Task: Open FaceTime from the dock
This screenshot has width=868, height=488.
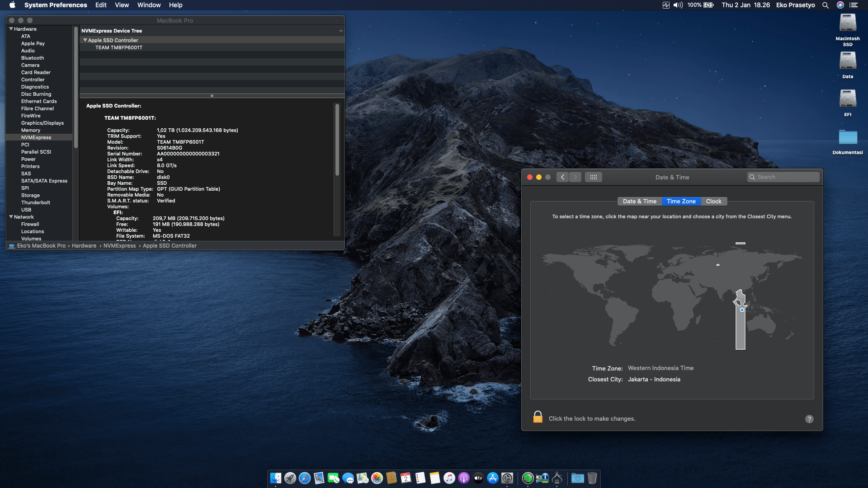Action: click(x=334, y=478)
